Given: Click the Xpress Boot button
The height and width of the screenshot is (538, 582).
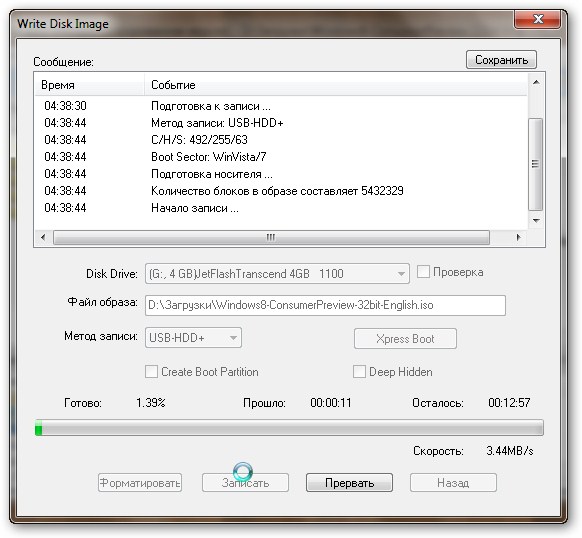Looking at the screenshot, I should 405,339.
